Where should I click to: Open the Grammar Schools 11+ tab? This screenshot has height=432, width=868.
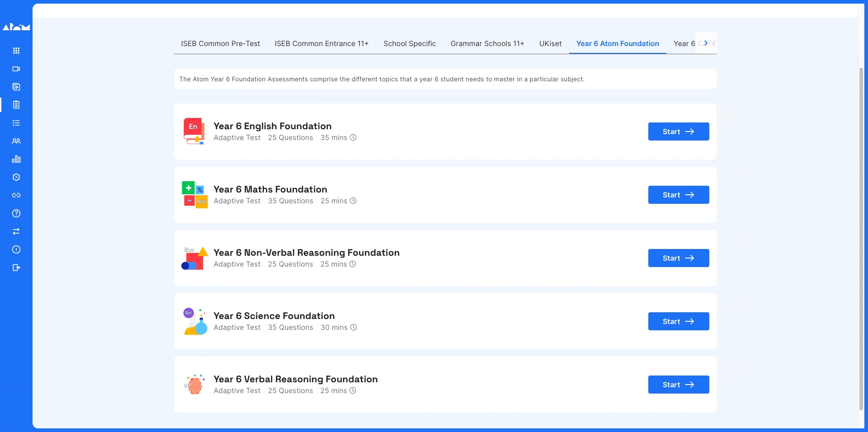[x=487, y=43]
